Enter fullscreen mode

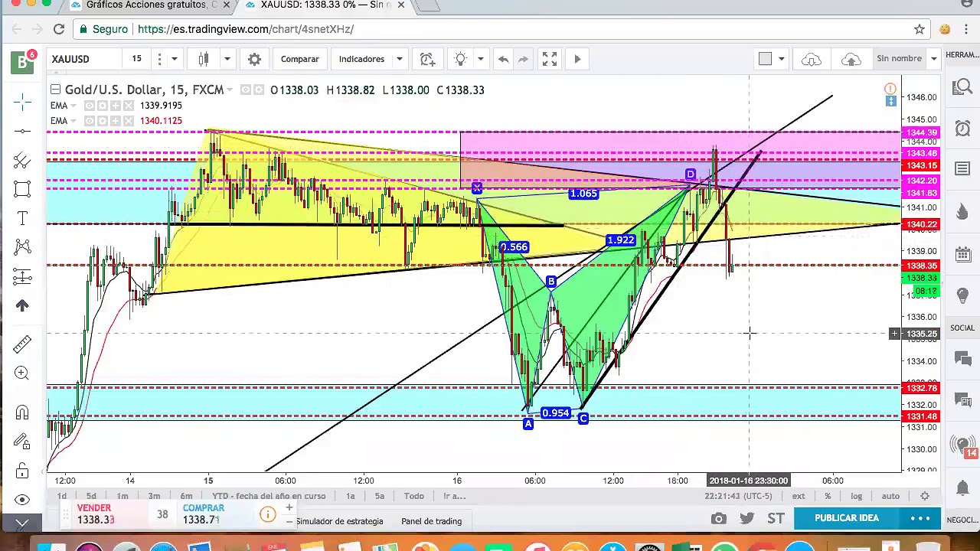click(550, 59)
